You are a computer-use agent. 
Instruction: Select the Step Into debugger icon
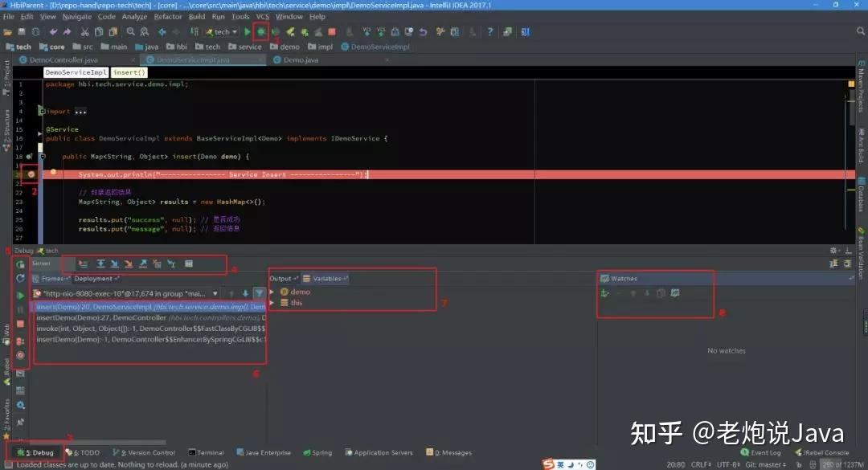click(x=115, y=264)
